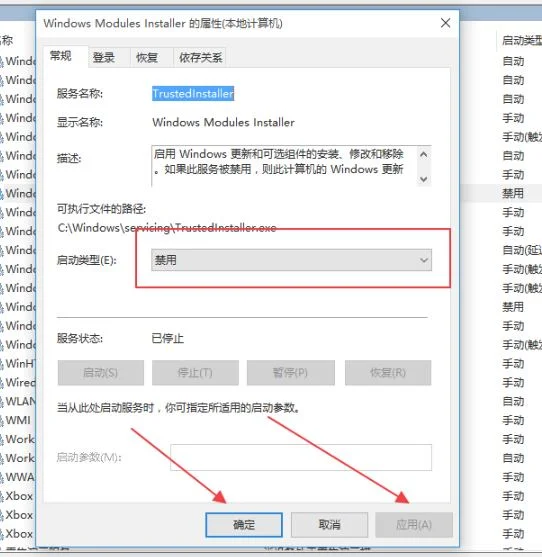The height and width of the screenshot is (557, 542).
Task: Close the Windows Modules Installer properties dialog
Action: coord(445,23)
